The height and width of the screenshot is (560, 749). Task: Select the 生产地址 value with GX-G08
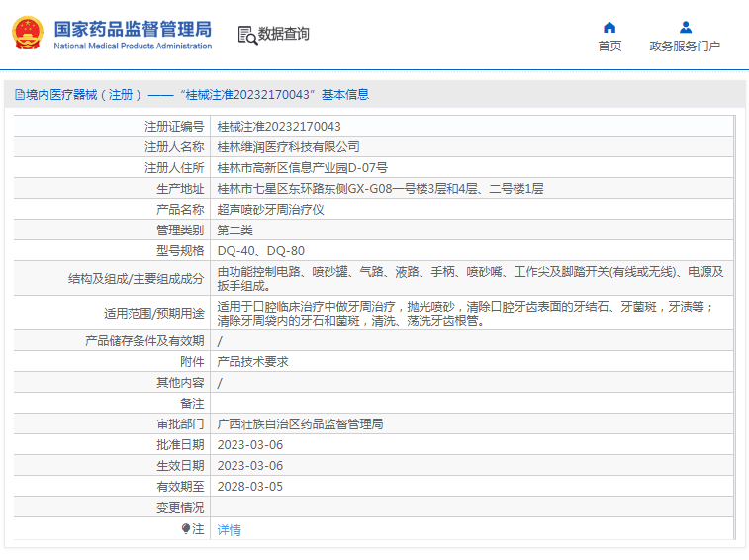(x=380, y=189)
